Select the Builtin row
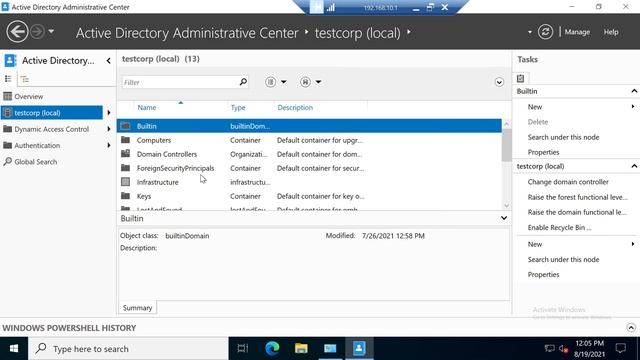Viewport: 640px width, 360px height. 309,126
